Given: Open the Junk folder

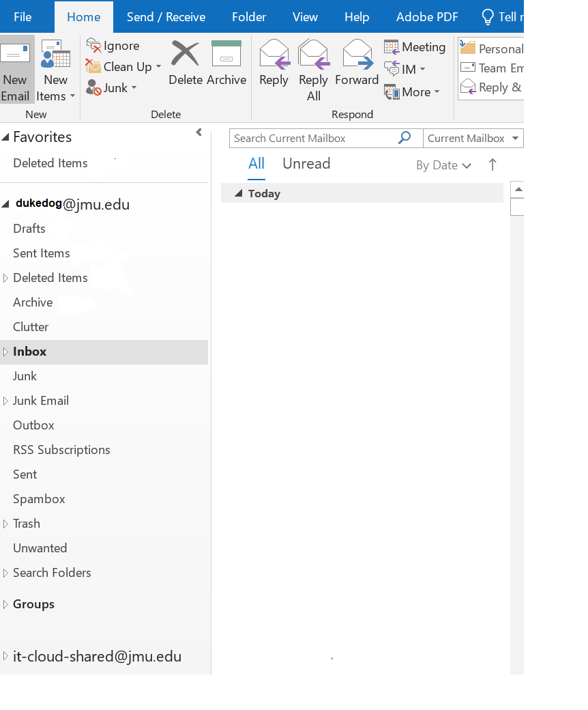Looking at the screenshot, I should 25,376.
